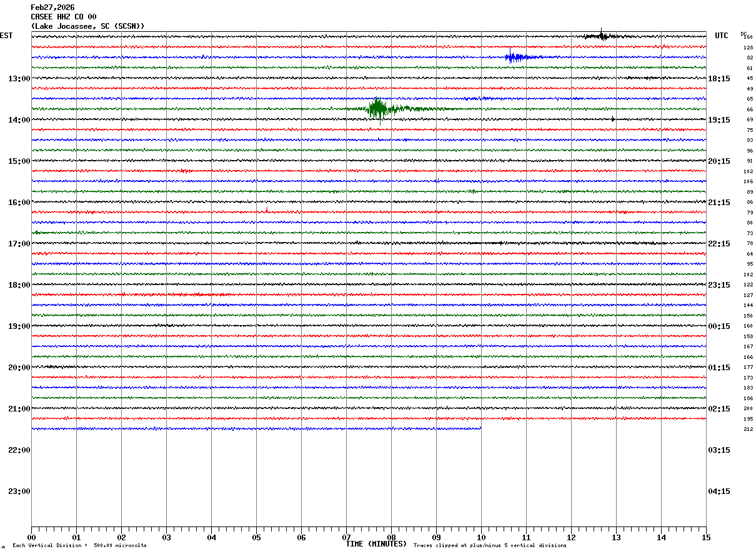Click the DC offset value "200"

pyautogui.click(x=748, y=408)
